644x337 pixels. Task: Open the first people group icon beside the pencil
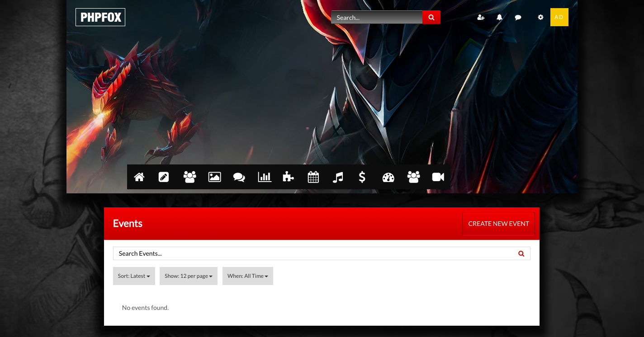[189, 177]
